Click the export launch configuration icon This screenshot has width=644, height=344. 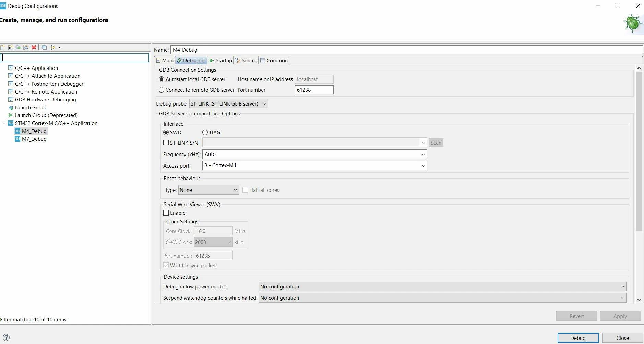pos(18,48)
